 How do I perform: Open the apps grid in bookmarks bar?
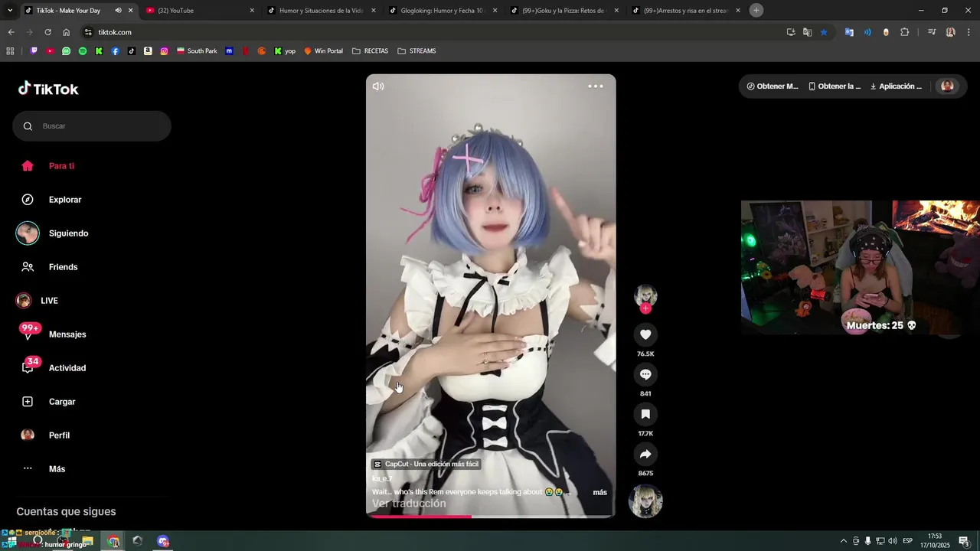point(10,51)
